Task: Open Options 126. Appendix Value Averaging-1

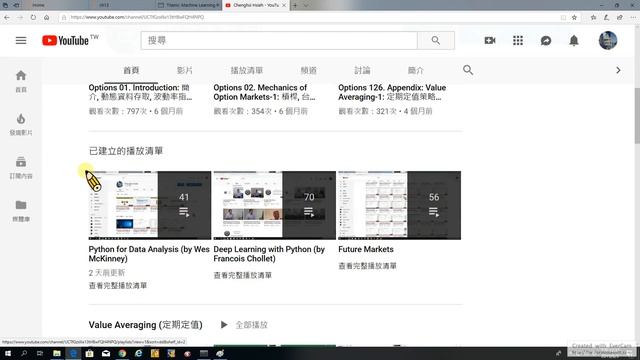Action: pos(392,92)
